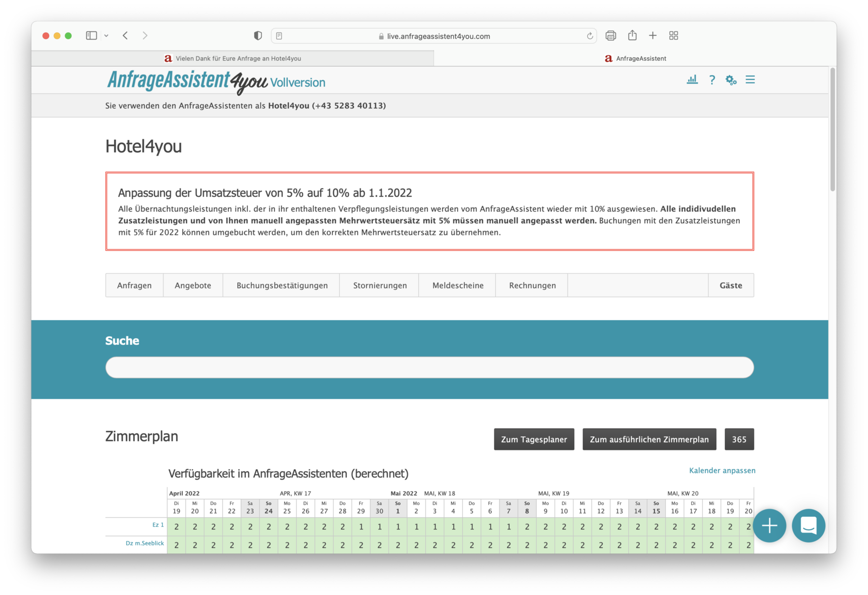Image resolution: width=868 pixels, height=595 pixels.
Task: Click Dz m.Seeblick cell for Mo 25
Action: tap(287, 545)
